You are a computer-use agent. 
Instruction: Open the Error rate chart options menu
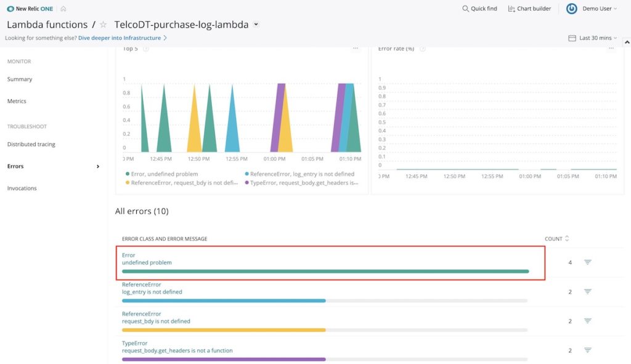point(611,48)
